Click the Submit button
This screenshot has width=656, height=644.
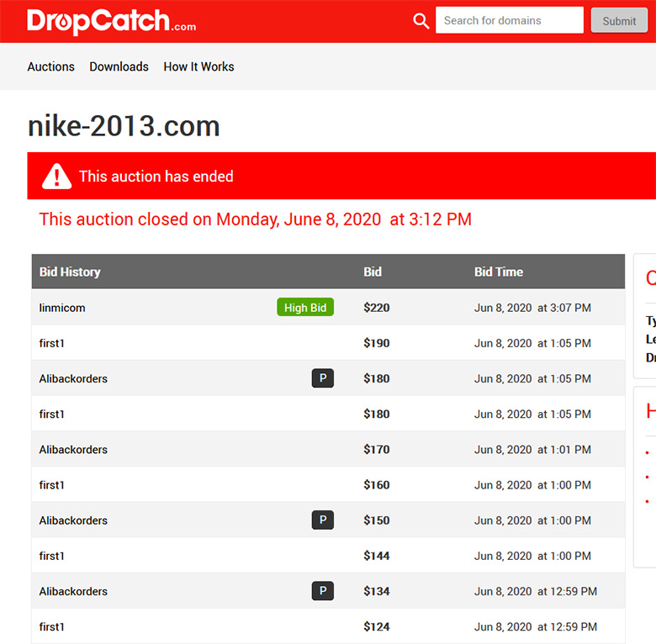[619, 20]
